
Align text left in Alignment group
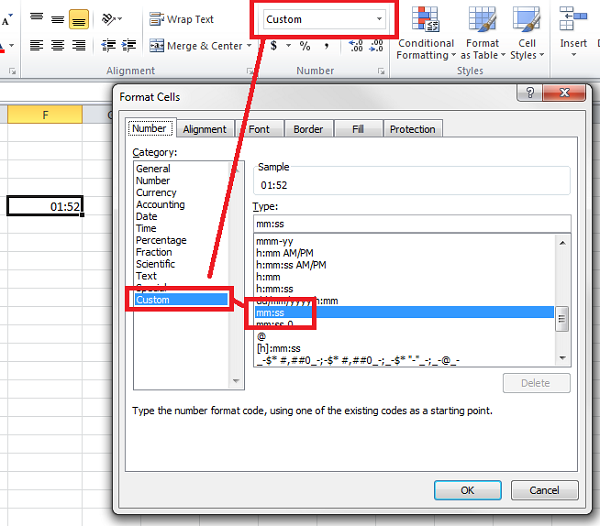tap(37, 45)
